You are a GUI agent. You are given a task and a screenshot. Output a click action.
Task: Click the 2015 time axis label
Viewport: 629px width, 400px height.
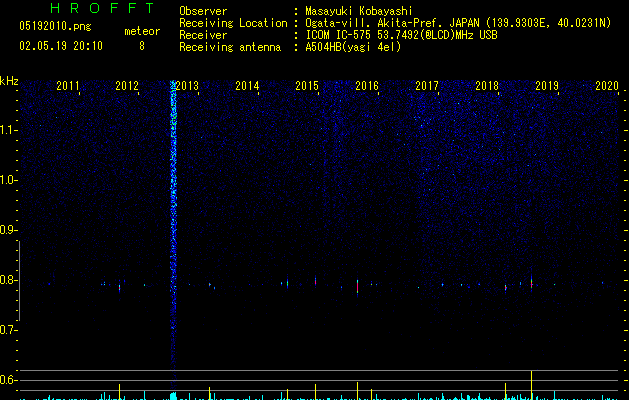tap(307, 86)
